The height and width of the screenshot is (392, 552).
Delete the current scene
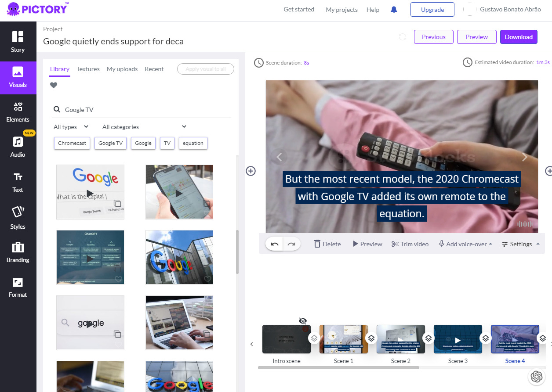pyautogui.click(x=327, y=244)
